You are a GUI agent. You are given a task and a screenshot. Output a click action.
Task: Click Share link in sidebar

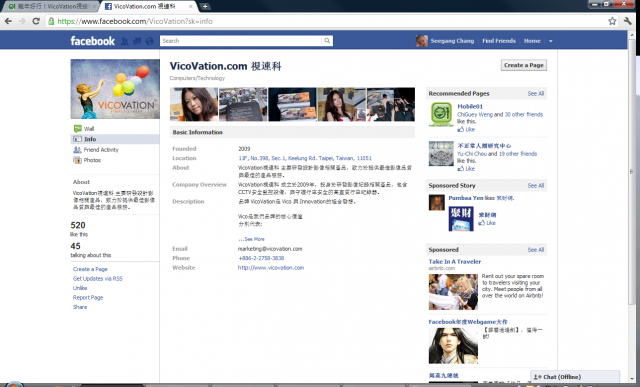(80, 307)
